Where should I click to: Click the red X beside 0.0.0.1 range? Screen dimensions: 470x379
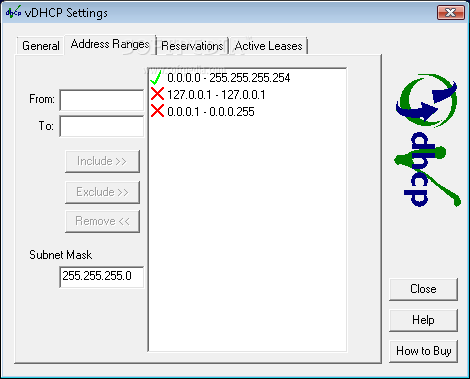tap(157, 111)
